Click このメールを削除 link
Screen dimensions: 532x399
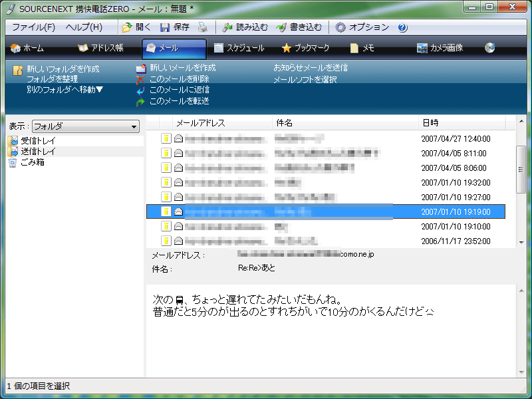(x=179, y=79)
